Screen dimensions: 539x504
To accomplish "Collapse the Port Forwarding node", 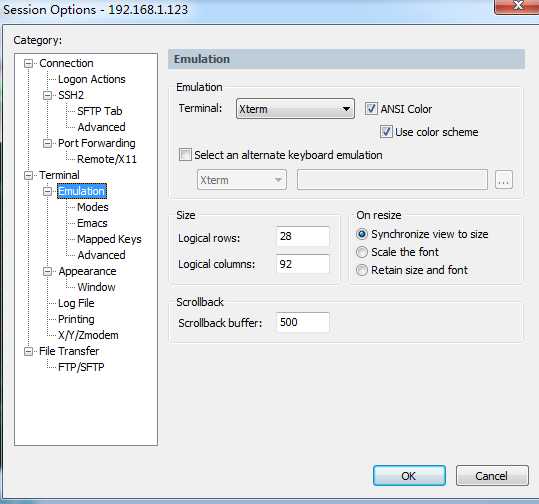I will coord(47,143).
